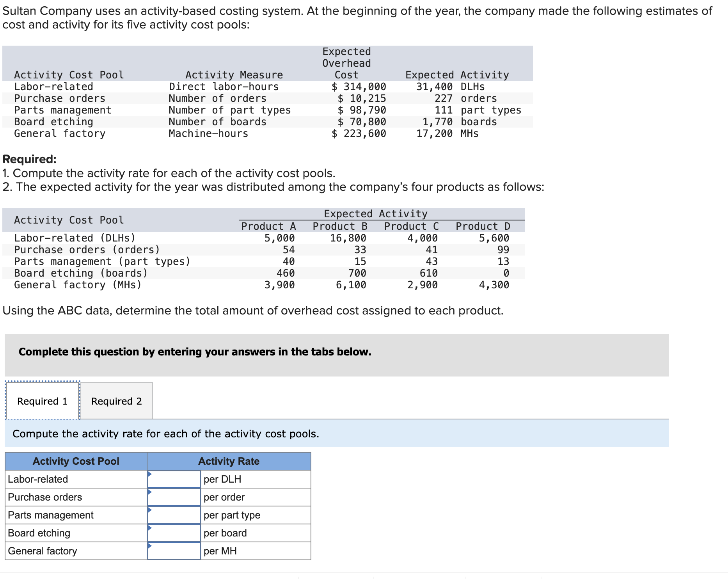Click the instruction banner about computing activity rates
Viewport: 728px width, 579px height.
coord(165,433)
